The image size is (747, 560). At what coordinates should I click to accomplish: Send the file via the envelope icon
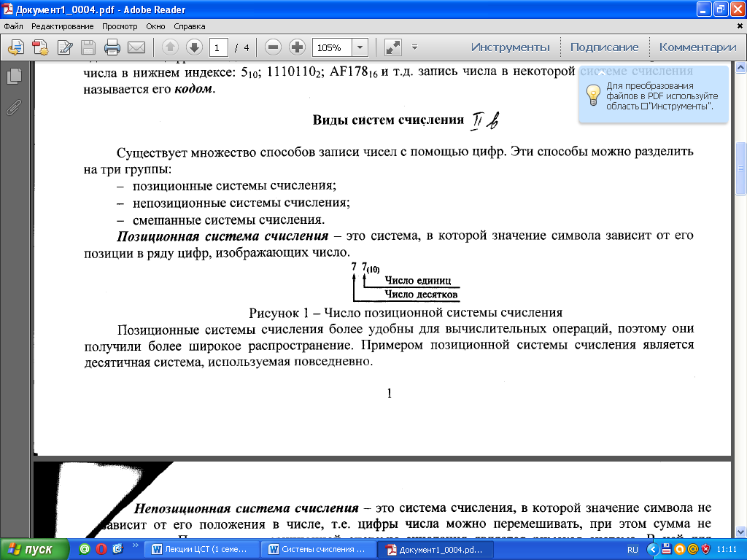tap(136, 47)
